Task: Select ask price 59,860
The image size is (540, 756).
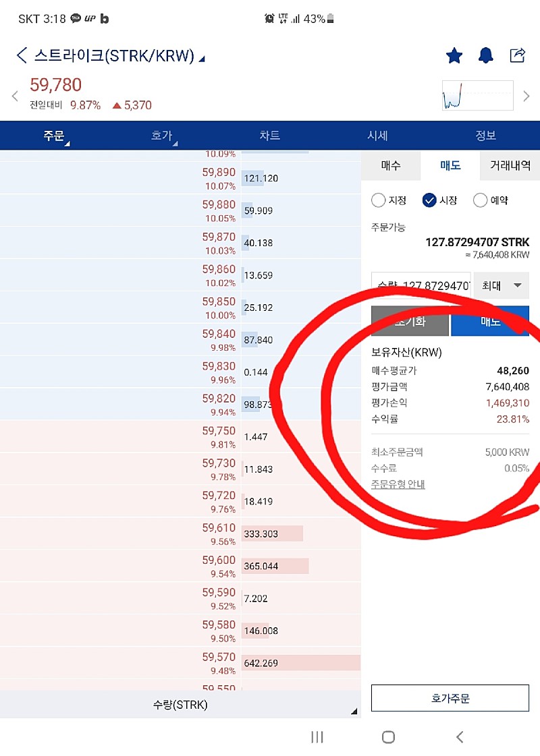Action: pyautogui.click(x=219, y=269)
